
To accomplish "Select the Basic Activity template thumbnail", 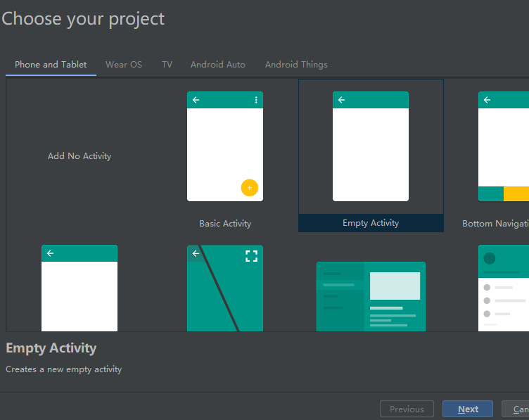I will [x=225, y=146].
